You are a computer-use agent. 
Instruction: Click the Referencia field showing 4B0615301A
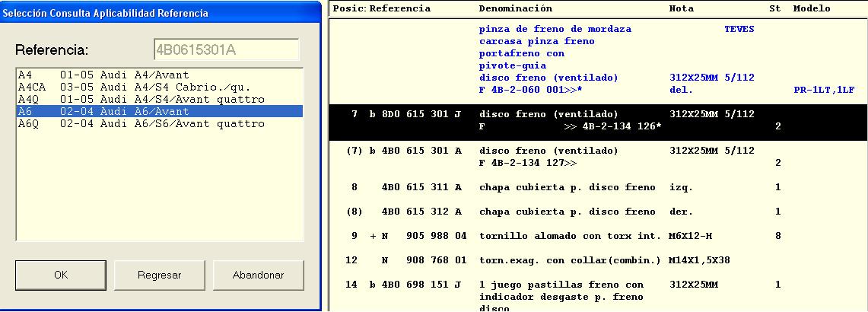click(226, 49)
